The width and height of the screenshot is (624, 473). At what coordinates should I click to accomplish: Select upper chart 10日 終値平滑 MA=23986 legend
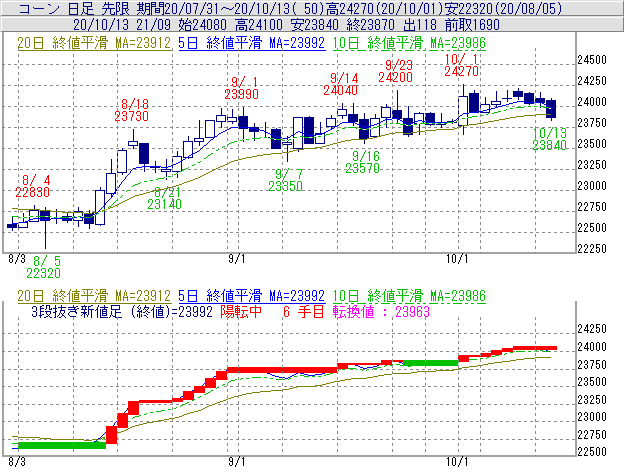(x=409, y=43)
